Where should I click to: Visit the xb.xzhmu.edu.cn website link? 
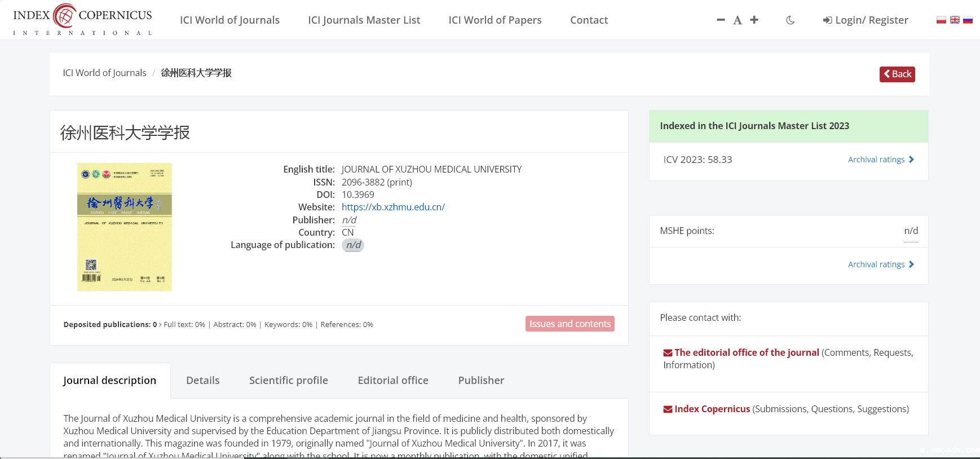click(393, 207)
